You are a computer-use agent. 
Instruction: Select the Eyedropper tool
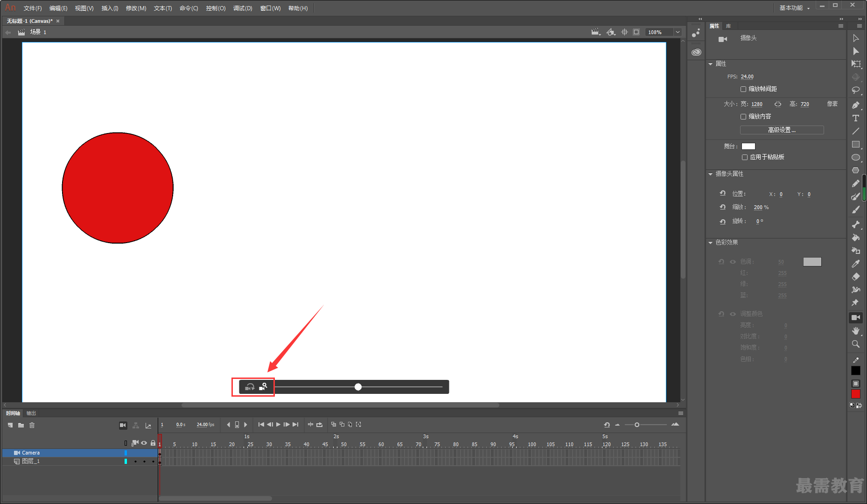(x=855, y=264)
